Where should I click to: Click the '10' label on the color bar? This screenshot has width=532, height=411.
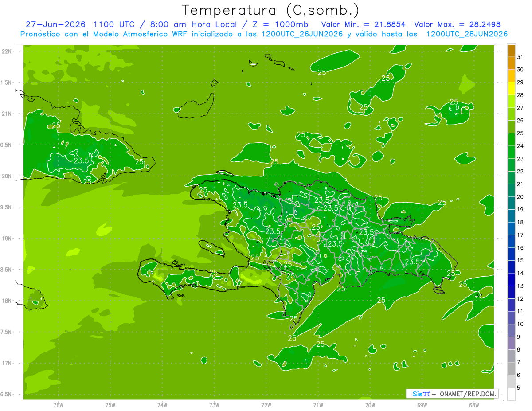tap(520, 324)
